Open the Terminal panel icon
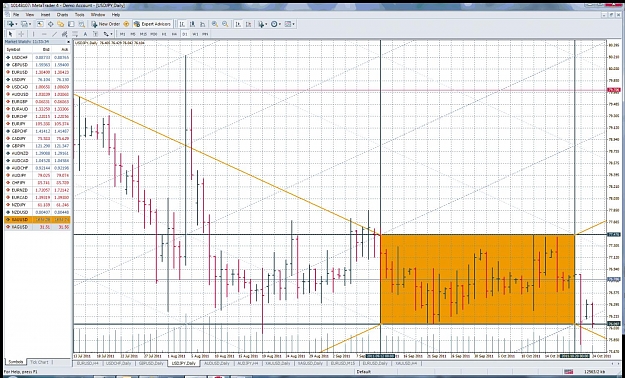 71,24
